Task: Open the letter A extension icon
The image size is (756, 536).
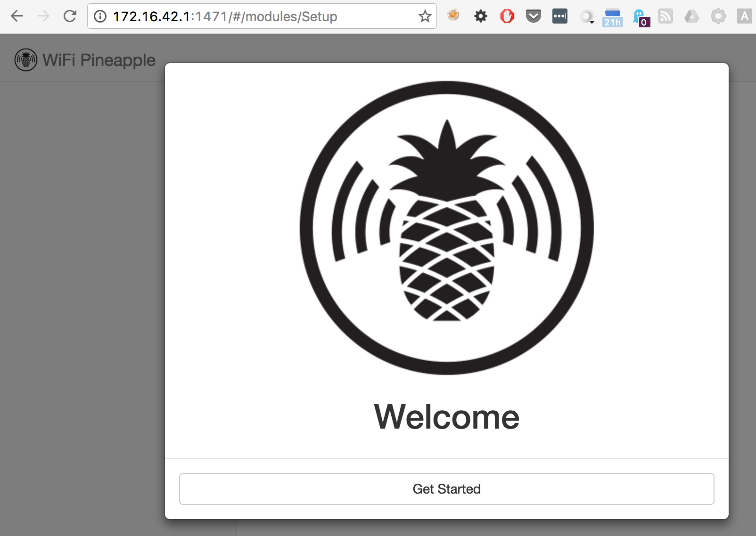Action: coord(745,16)
